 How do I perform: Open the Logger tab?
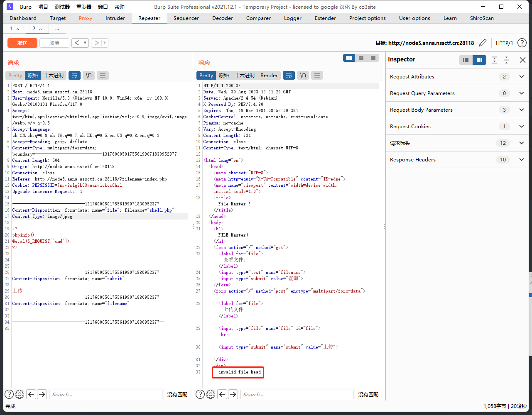pos(293,18)
